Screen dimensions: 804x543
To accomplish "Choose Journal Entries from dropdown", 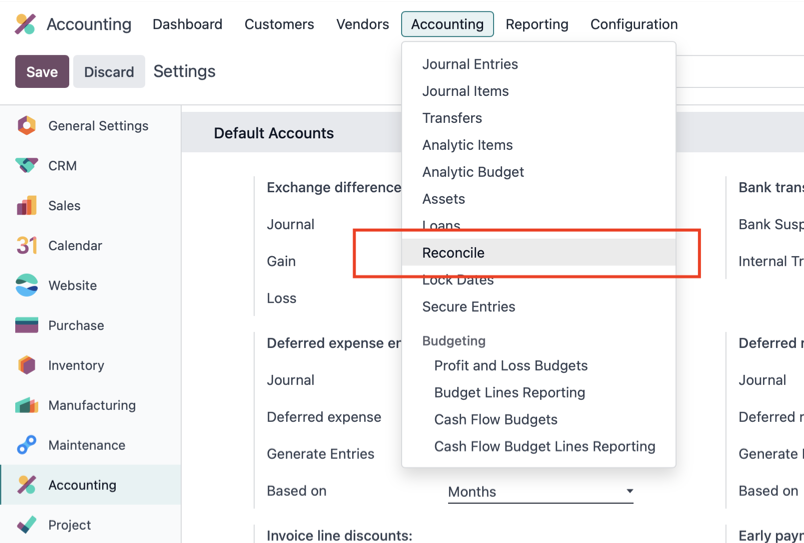I will 539,64.
